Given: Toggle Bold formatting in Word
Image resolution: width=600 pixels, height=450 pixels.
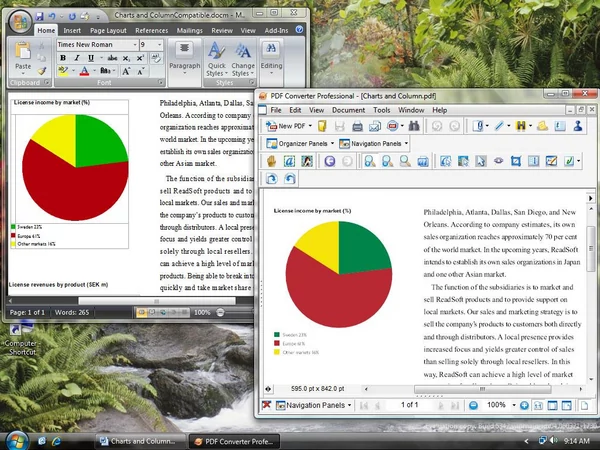Looking at the screenshot, I should point(63,58).
